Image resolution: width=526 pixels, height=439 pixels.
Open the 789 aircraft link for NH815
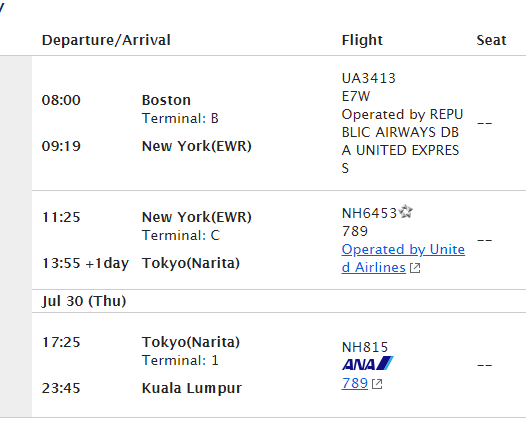(x=355, y=383)
